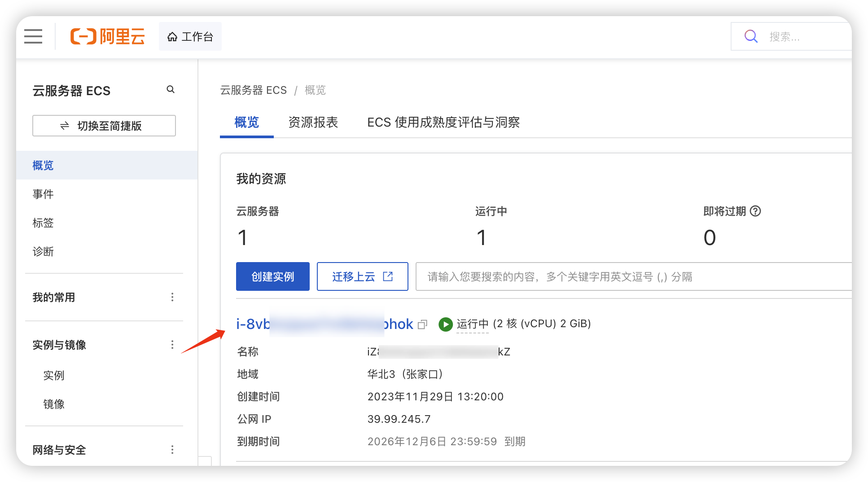Open 镜像 under 实例与镜像
The width and height of the screenshot is (868, 482).
point(54,404)
